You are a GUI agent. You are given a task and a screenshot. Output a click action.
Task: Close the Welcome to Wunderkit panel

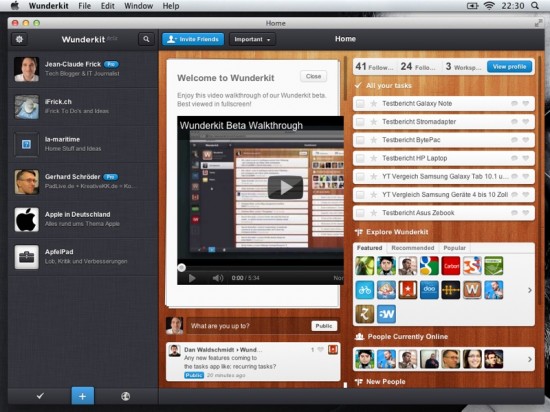click(x=313, y=76)
